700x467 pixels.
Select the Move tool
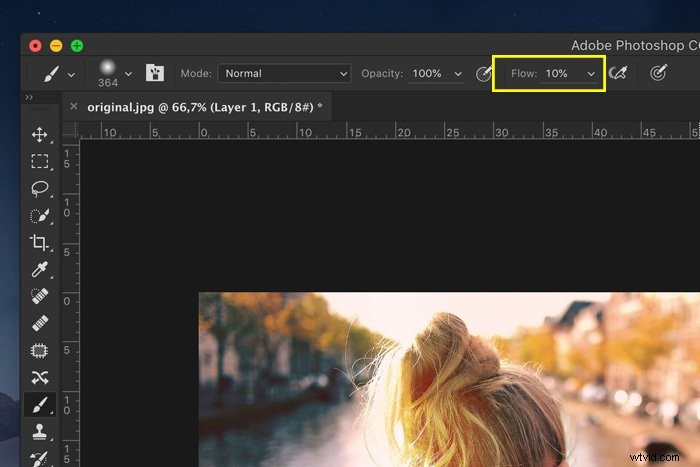40,135
